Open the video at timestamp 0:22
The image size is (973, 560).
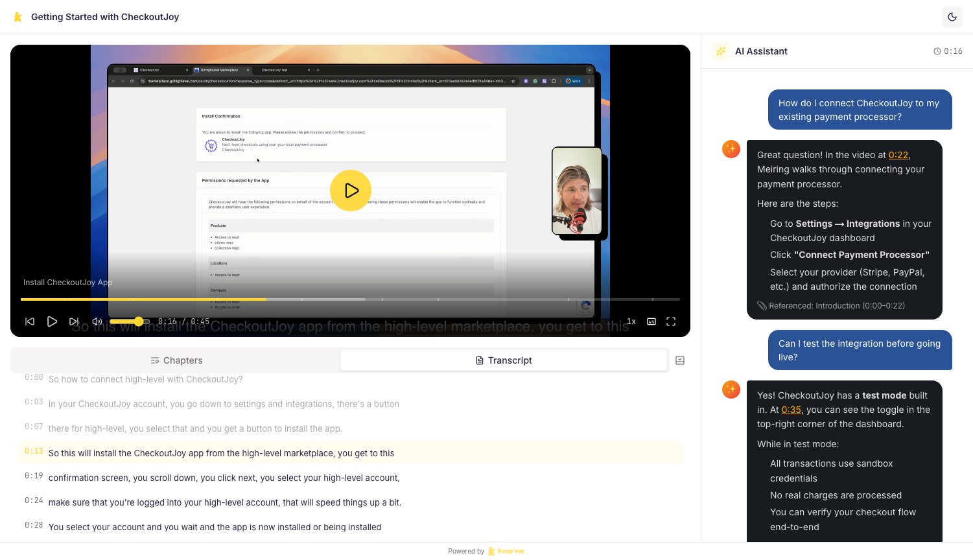(898, 155)
